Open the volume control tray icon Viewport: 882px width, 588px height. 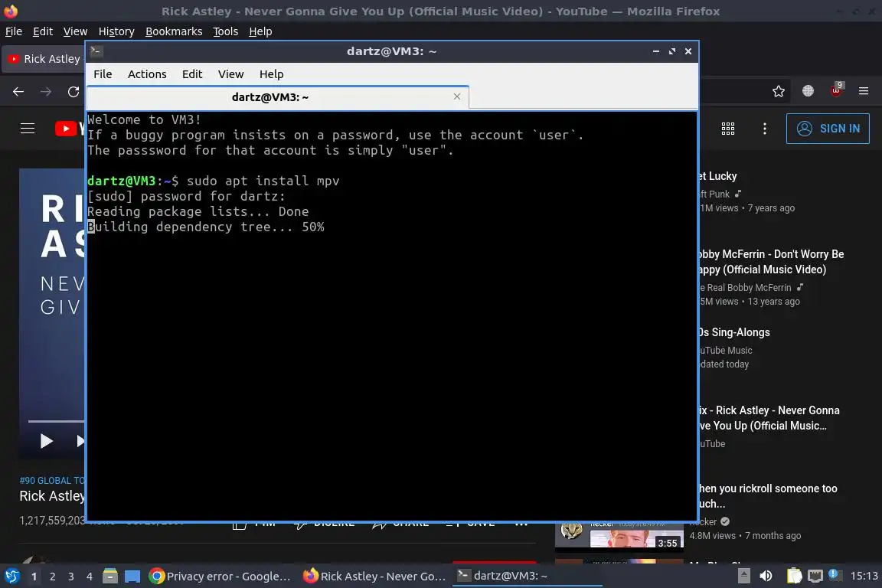click(x=766, y=576)
